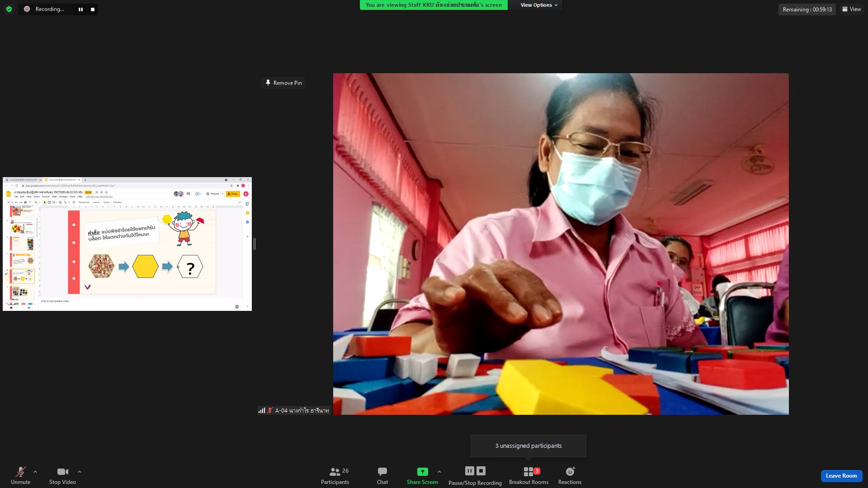The width and height of the screenshot is (868, 488).
Task: Click Remove Pin on video
Action: click(283, 83)
